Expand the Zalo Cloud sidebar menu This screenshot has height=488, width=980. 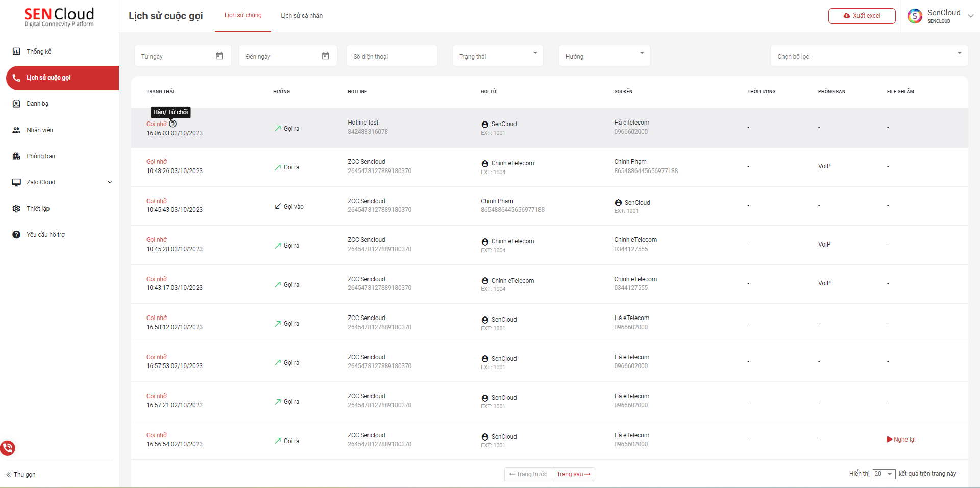pyautogui.click(x=110, y=182)
